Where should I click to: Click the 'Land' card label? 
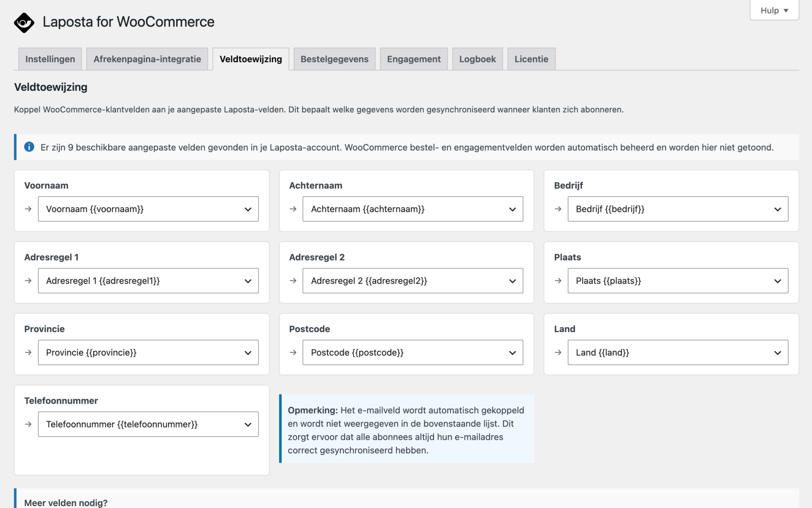[565, 329]
